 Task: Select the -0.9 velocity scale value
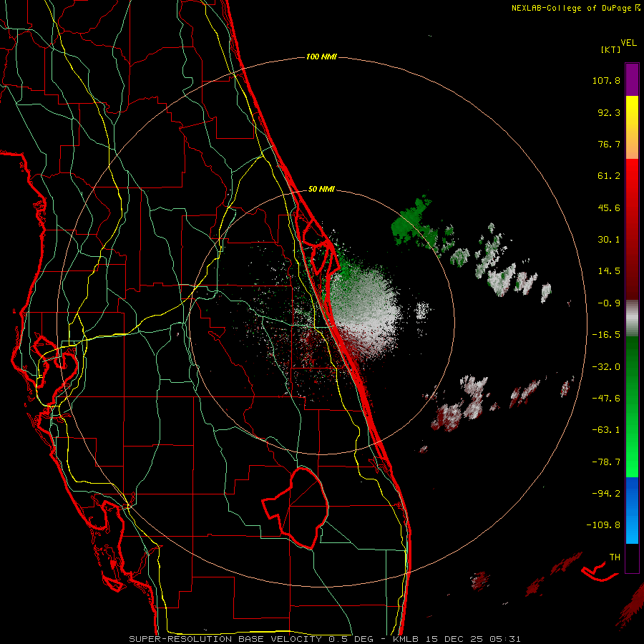click(609, 303)
